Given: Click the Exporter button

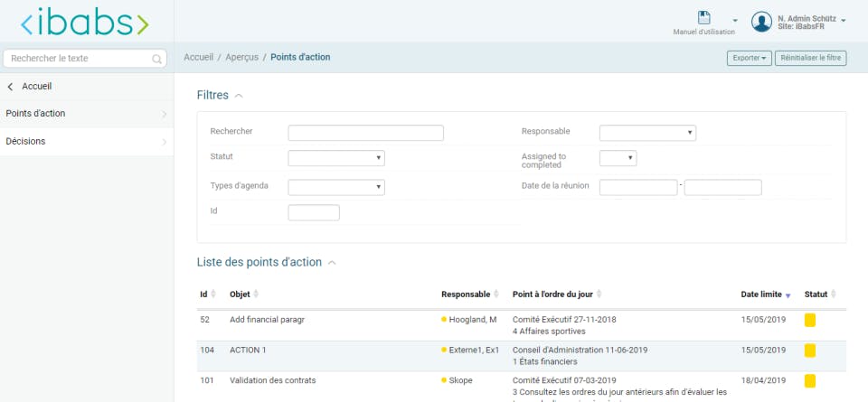Looking at the screenshot, I should 748,58.
